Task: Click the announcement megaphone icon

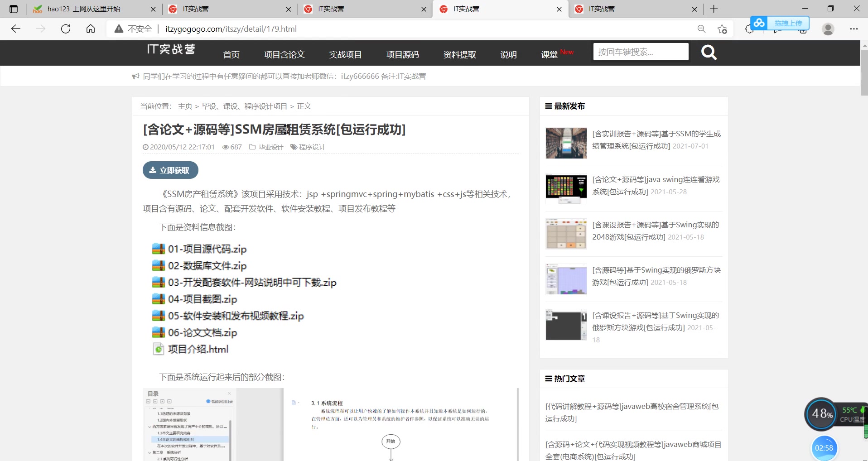Action: 135,77
